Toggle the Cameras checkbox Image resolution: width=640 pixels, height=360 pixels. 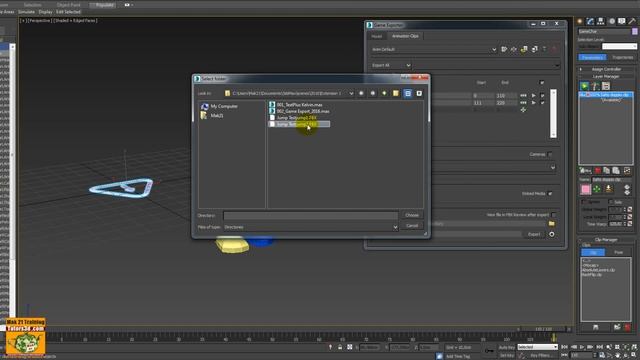[550, 154]
